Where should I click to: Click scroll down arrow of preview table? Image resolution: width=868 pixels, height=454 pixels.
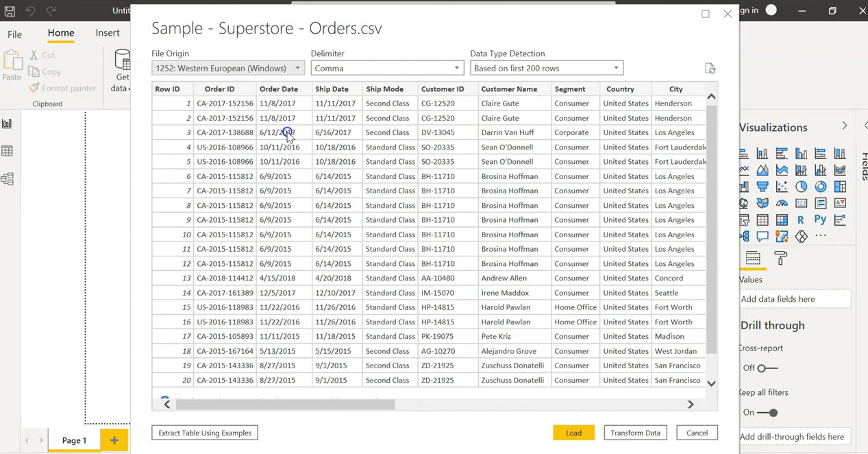[x=711, y=383]
